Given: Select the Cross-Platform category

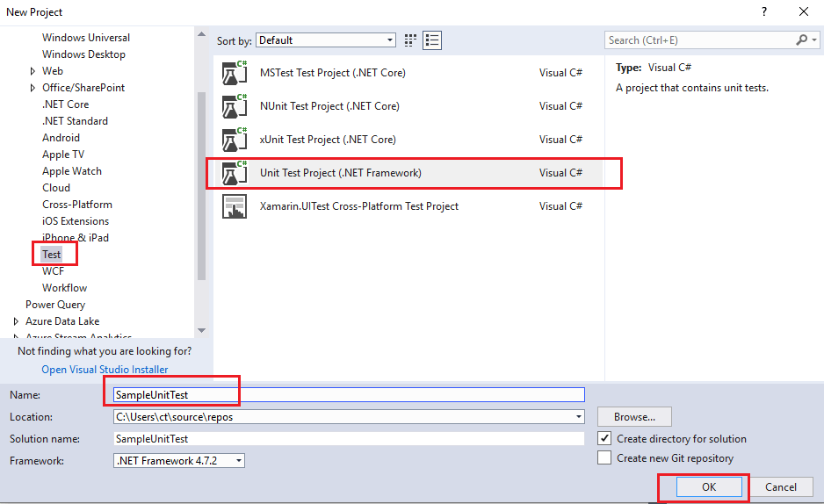Looking at the screenshot, I should (77, 205).
